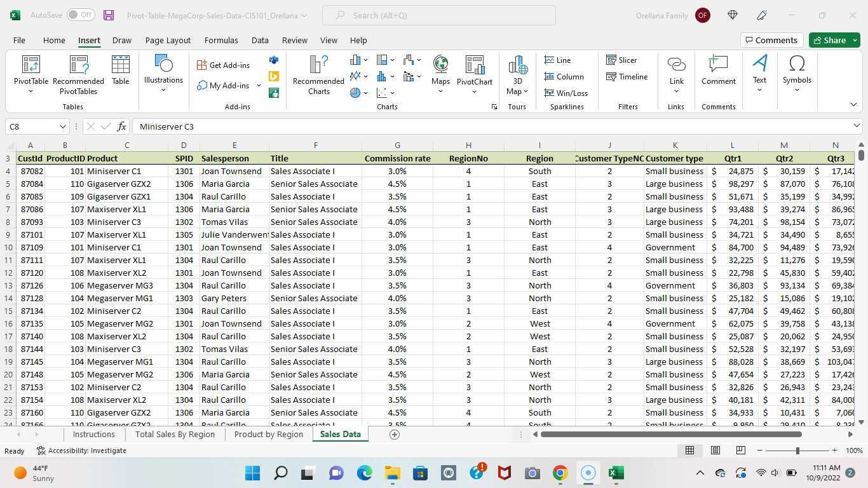Insert a new Comment
The image size is (868, 488).
click(717, 71)
